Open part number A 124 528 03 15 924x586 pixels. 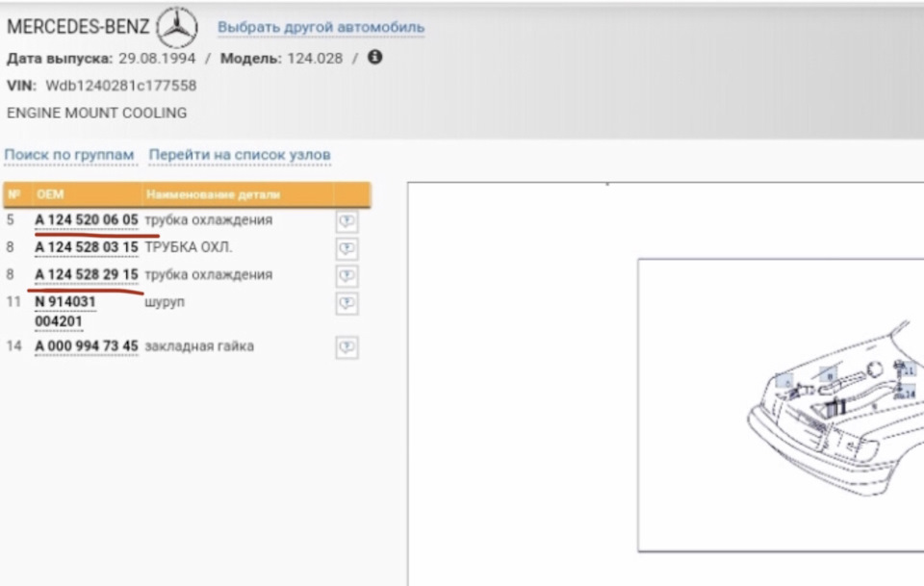(x=87, y=247)
